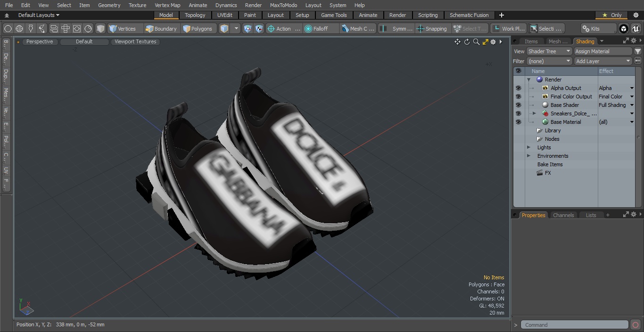Toggle visibility of Base Material
The width and height of the screenshot is (644, 332).
tap(518, 122)
